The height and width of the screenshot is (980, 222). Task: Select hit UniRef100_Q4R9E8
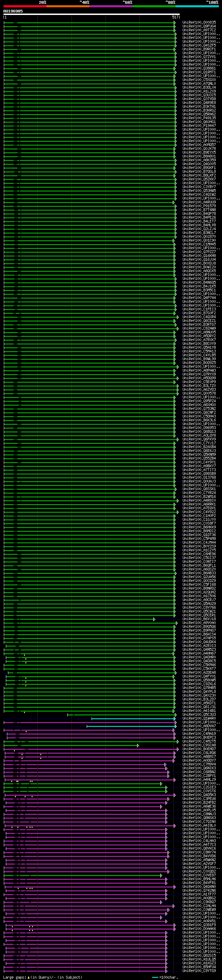tap(199, 103)
